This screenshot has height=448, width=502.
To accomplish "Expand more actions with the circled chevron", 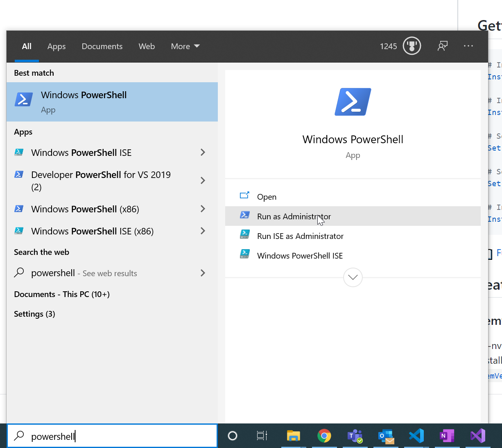I will [353, 277].
